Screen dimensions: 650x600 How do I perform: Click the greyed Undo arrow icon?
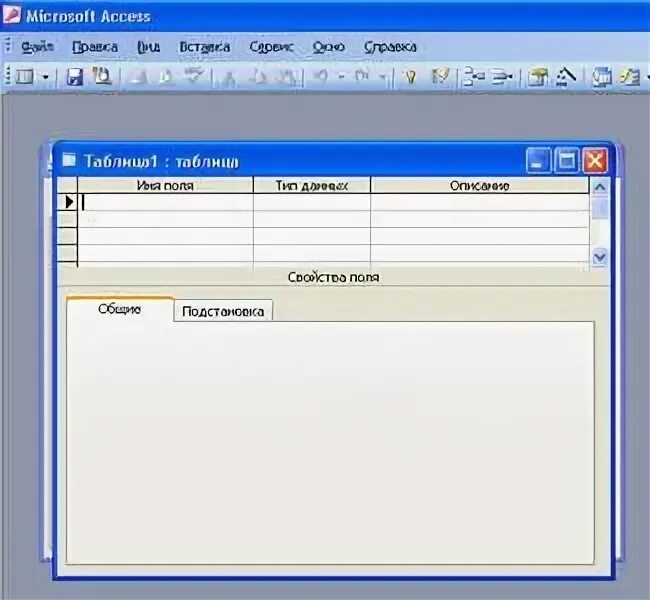(x=320, y=77)
